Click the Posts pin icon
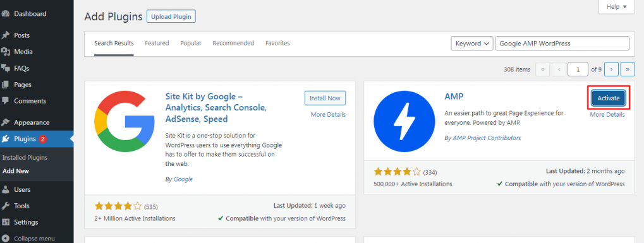 (5, 35)
